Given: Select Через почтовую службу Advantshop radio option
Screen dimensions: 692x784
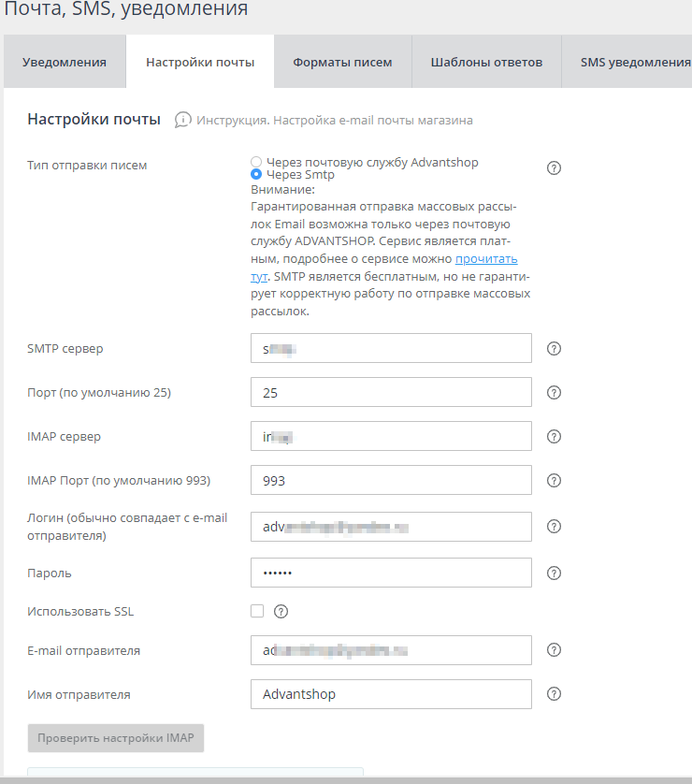Looking at the screenshot, I should point(256,162).
